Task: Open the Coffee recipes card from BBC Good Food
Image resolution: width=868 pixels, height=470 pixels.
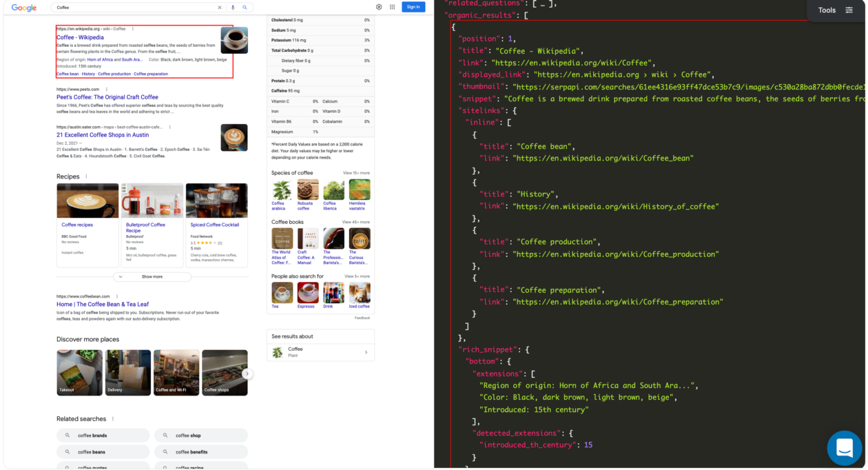Action: pos(87,225)
